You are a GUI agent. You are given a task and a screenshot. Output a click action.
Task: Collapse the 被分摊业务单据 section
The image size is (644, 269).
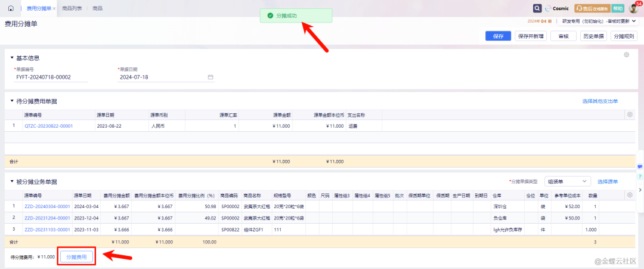11,181
